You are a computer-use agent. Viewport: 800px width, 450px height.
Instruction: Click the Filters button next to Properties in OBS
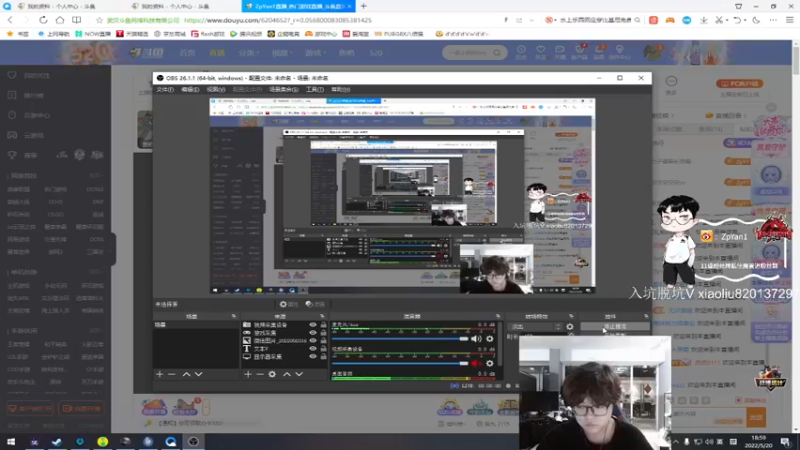(315, 304)
